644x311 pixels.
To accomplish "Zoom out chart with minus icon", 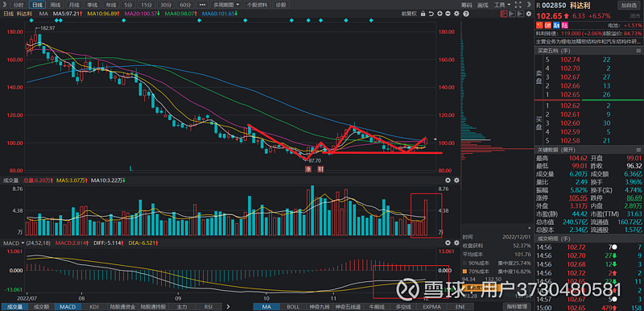I will (448, 14).
